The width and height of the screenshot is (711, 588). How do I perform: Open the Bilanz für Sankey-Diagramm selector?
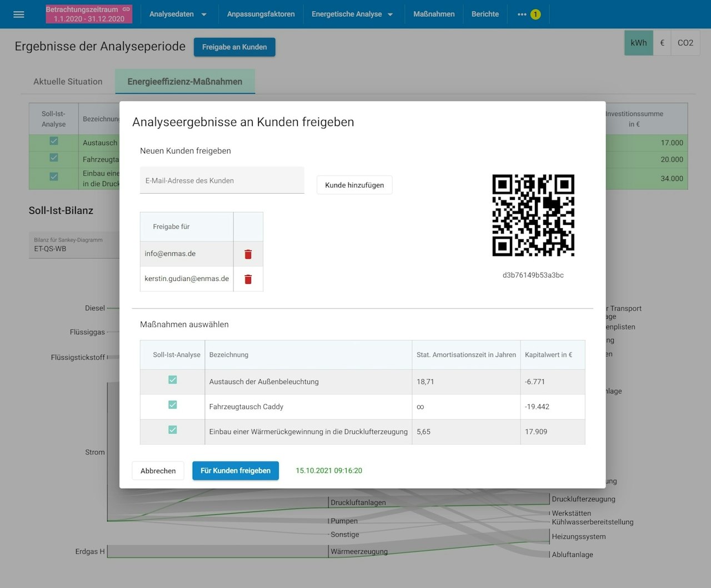(x=74, y=245)
